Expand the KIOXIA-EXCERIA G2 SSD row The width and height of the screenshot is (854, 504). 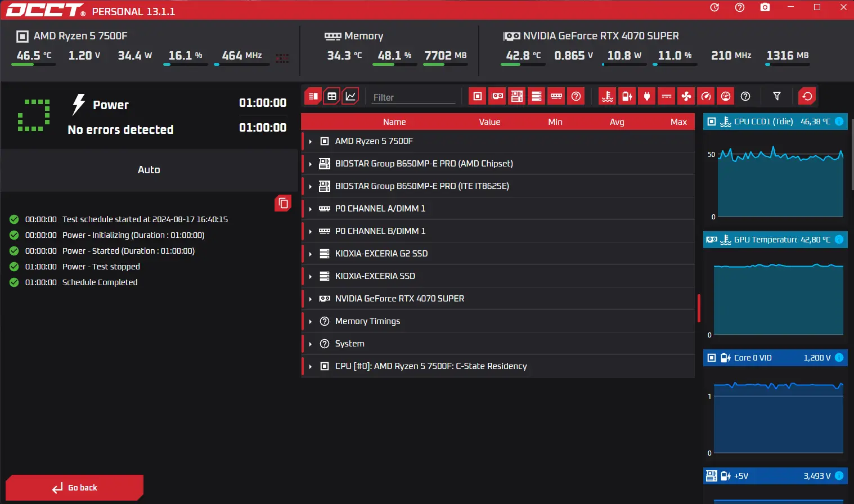tap(310, 254)
